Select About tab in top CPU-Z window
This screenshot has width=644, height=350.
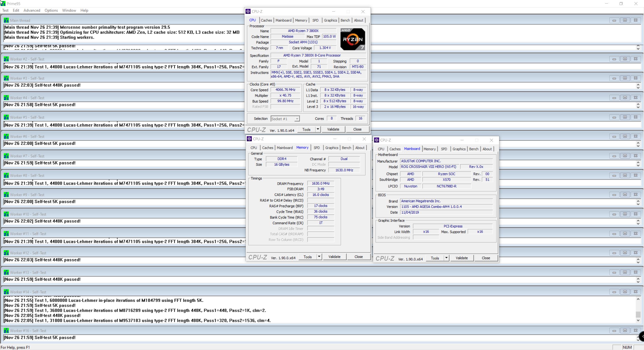tap(358, 20)
